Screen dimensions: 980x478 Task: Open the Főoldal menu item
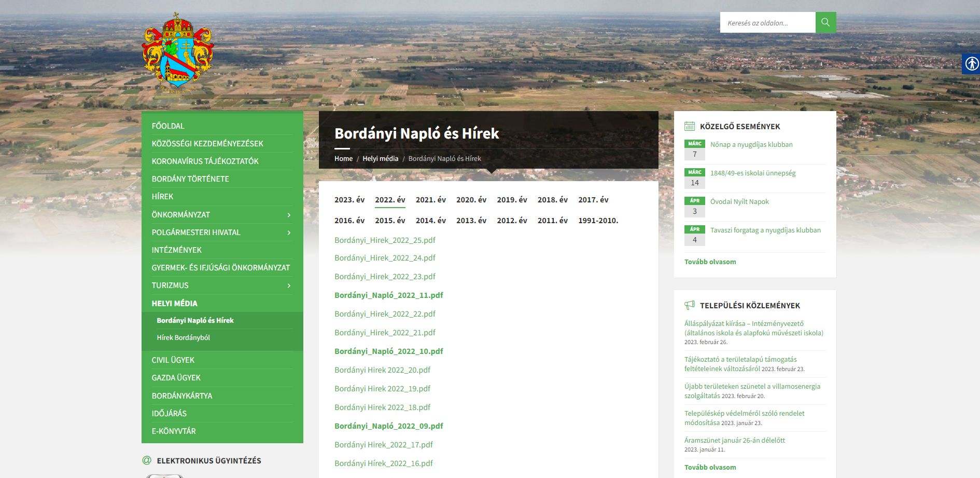click(x=168, y=126)
